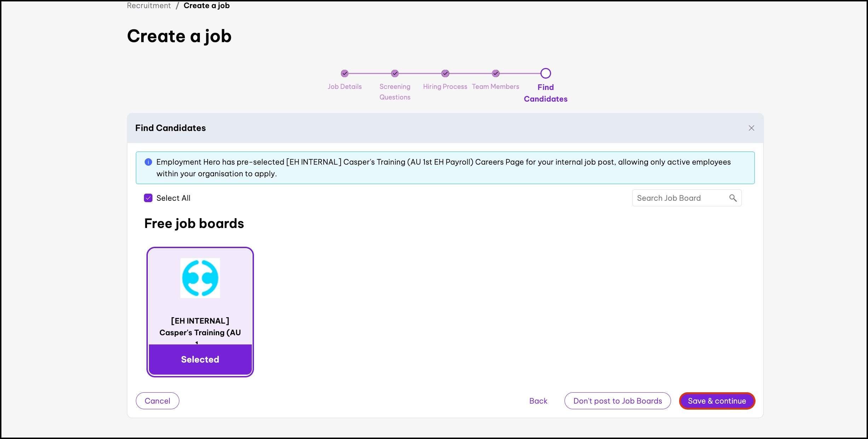This screenshot has width=868, height=439.
Task: Uncheck the Select All checkbox
Action: tap(148, 198)
